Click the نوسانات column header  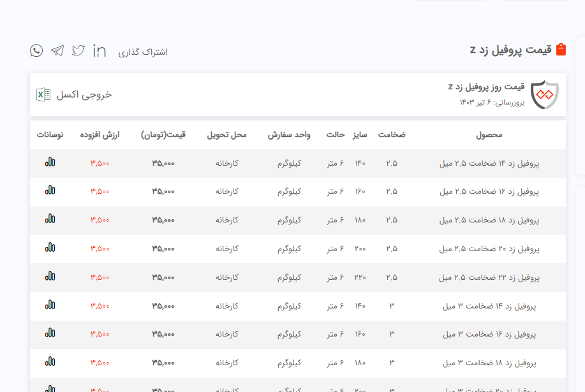50,135
